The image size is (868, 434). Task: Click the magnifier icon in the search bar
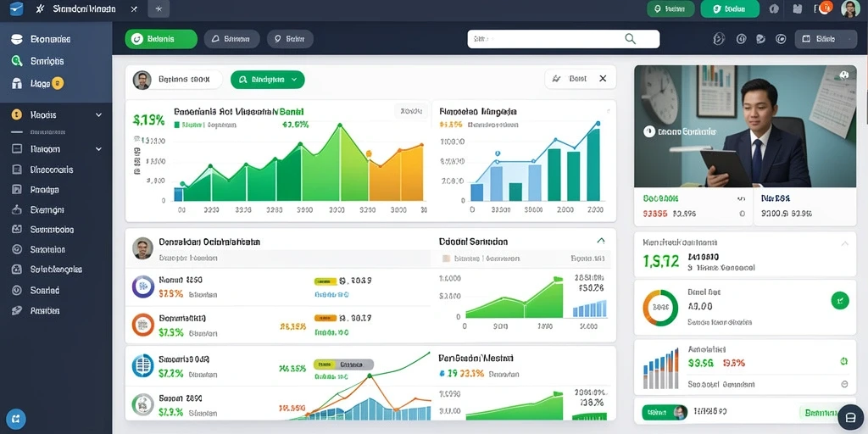pos(630,39)
